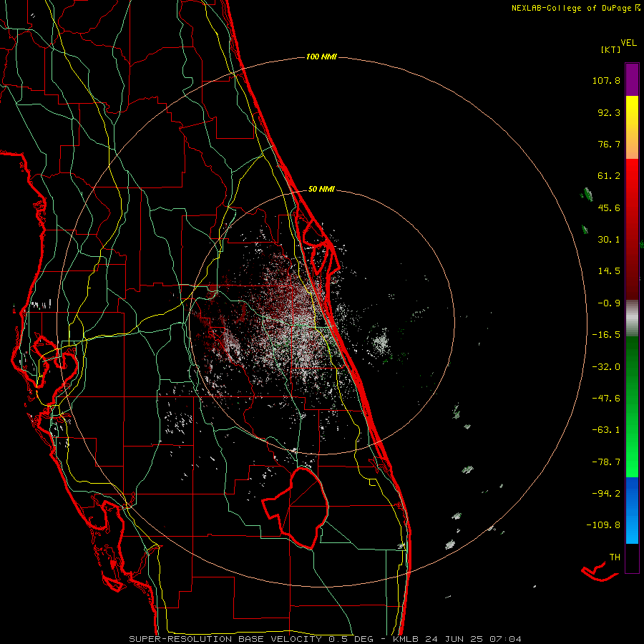This screenshot has height=644, width=644.
Task: Click the large lake outline south of radar
Action: pos(296,507)
